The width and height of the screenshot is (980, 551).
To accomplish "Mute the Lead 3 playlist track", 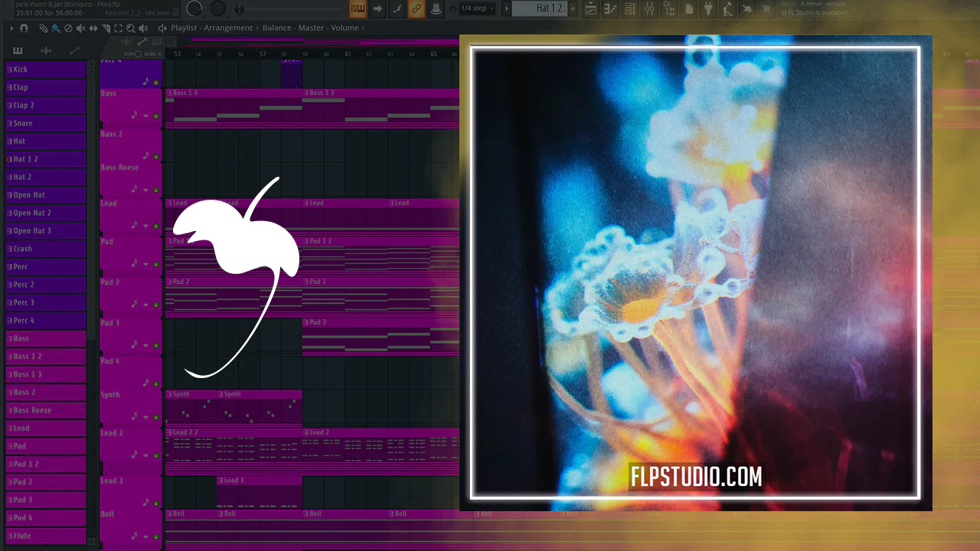I will point(156,504).
